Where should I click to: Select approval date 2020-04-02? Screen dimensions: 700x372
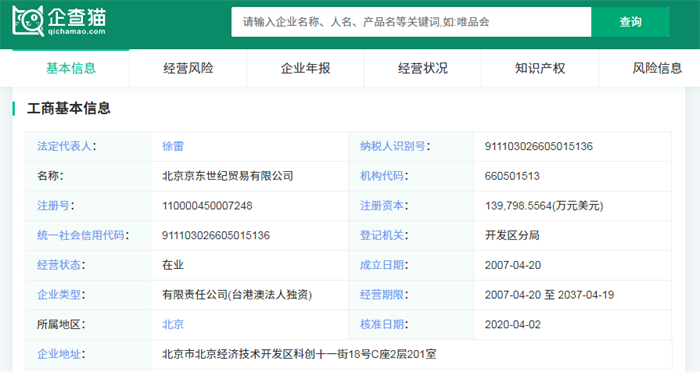(513, 325)
